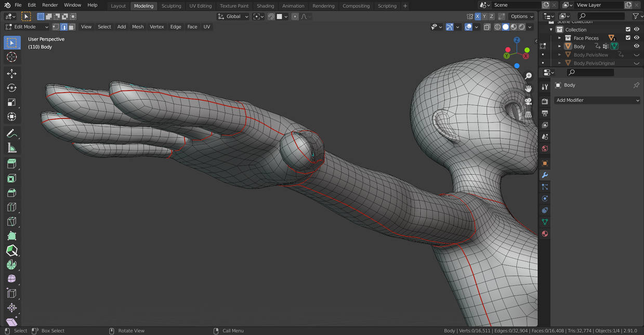Viewport: 644px width, 335px height.
Task: Select the Annotate tool
Action: [12, 133]
